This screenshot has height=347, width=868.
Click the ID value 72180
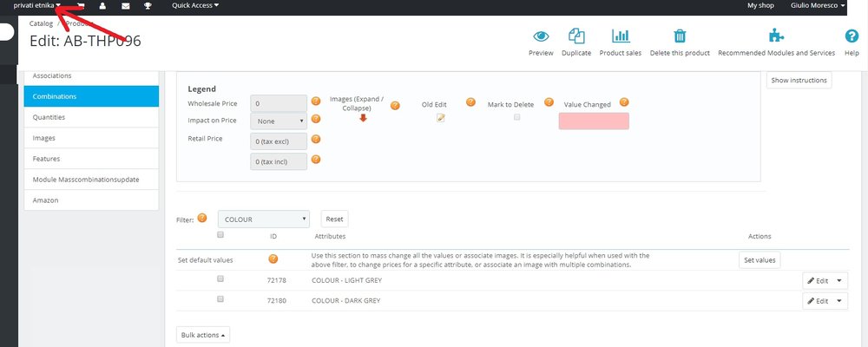pos(276,300)
